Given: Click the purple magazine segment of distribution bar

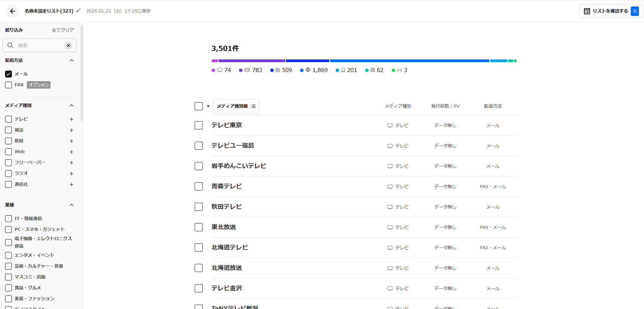Looking at the screenshot, I should pyautogui.click(x=252, y=61).
